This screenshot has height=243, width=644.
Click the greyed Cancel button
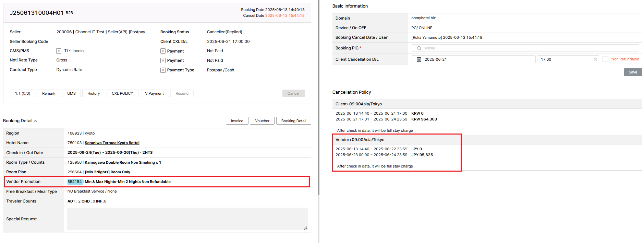point(293,93)
